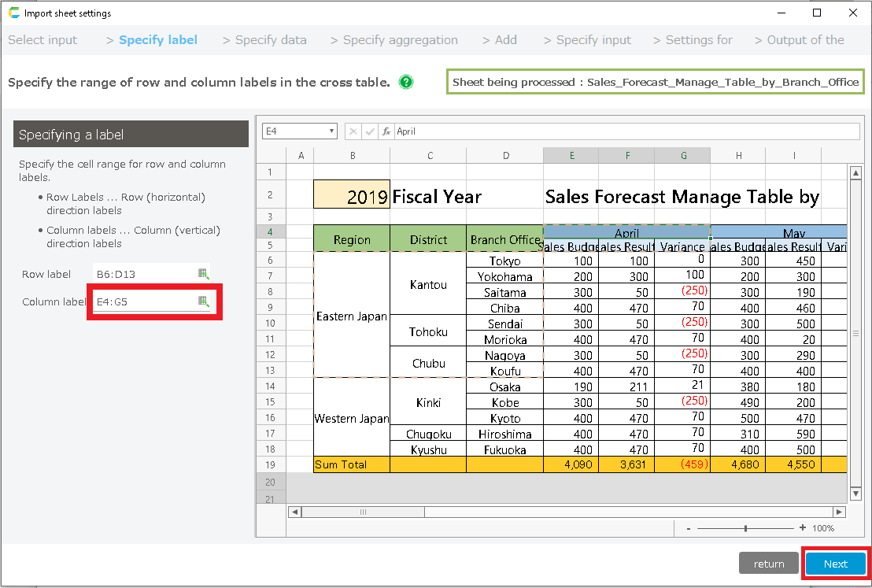Click the zoom out minus icon
The width and height of the screenshot is (872, 588).
click(689, 528)
